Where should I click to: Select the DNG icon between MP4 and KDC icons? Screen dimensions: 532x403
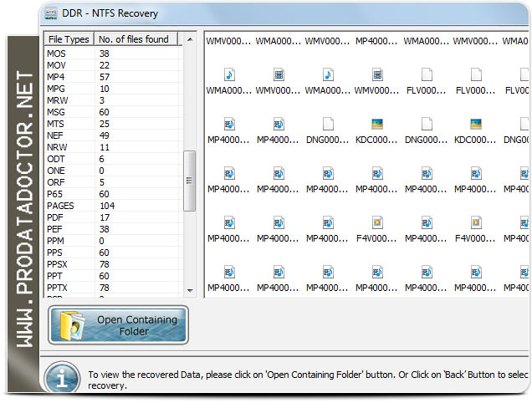click(x=328, y=124)
